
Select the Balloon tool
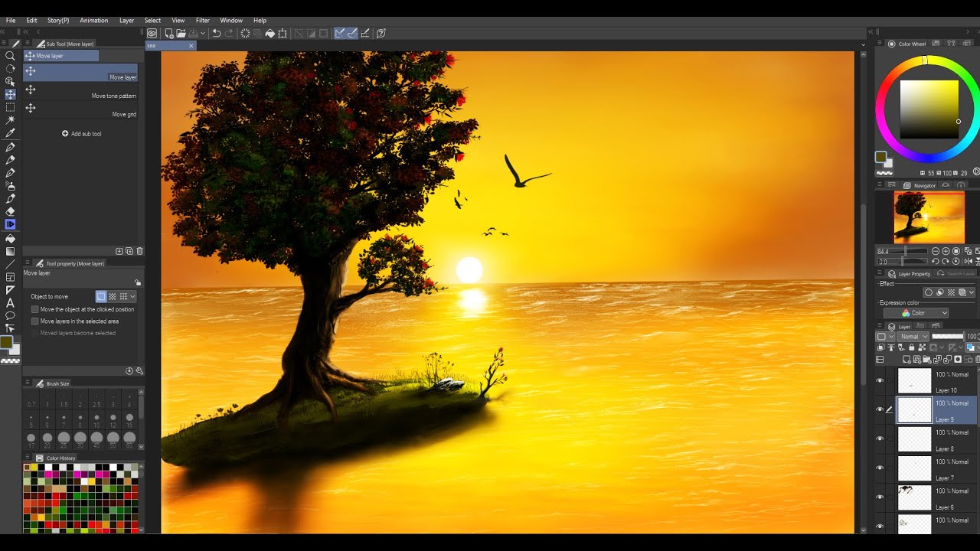(x=11, y=316)
